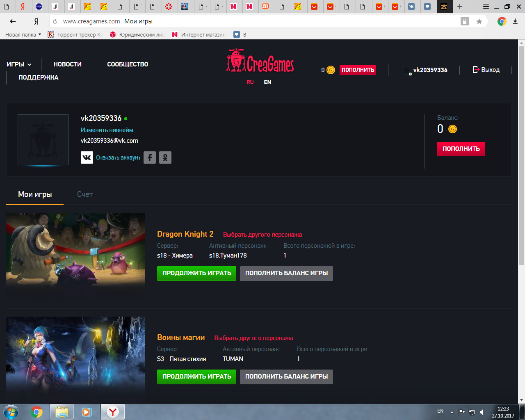This screenshot has height=420, width=525.
Task: Open Windows Start menu
Action: coord(11,412)
